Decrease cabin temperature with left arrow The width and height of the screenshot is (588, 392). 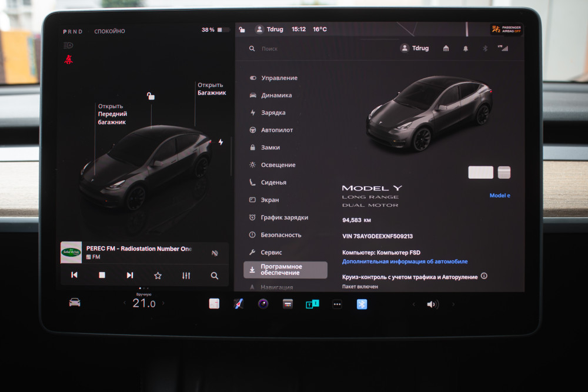(125, 303)
